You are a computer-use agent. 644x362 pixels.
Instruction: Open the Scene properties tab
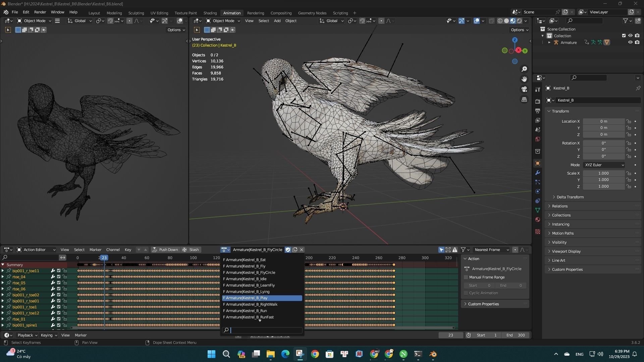point(538,129)
